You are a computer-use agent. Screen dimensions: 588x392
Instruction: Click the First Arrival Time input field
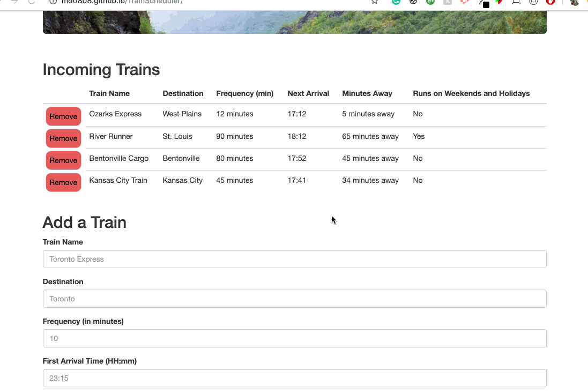pos(294,378)
